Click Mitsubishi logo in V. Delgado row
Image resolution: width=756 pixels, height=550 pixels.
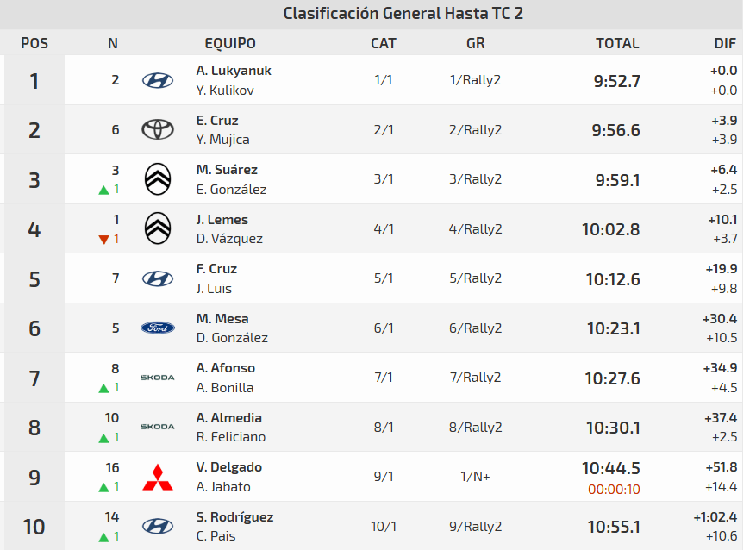pos(157,477)
